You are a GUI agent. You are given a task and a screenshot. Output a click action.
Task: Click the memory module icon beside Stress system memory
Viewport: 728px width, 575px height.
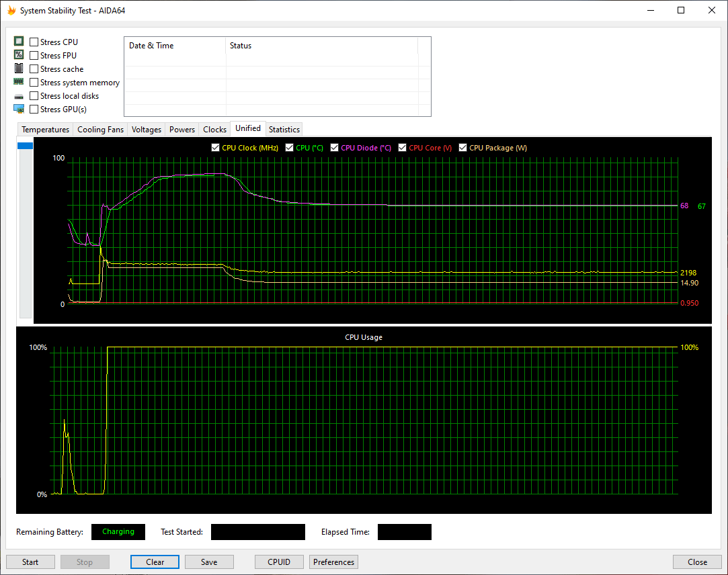(x=19, y=82)
